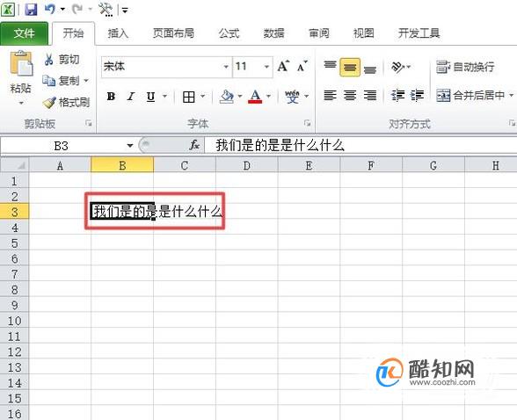Open the font name dropdown 宋体
The height and width of the screenshot is (420, 517).
click(226, 67)
